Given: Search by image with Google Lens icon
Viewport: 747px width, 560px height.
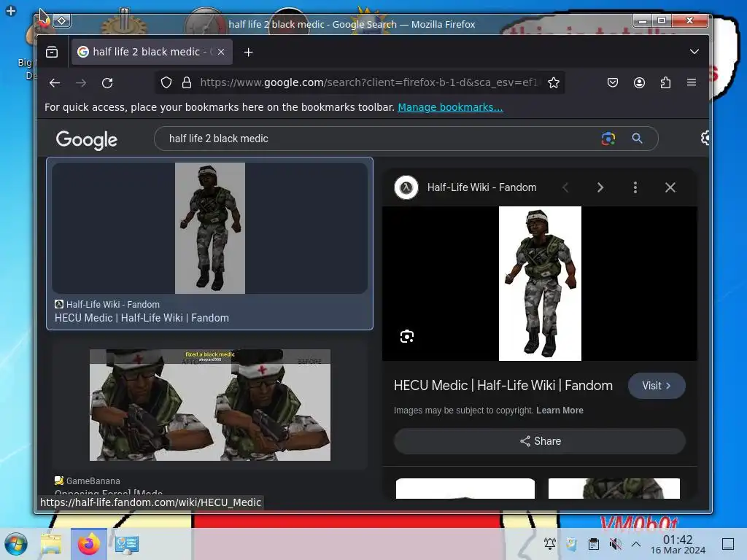Looking at the screenshot, I should (x=608, y=139).
